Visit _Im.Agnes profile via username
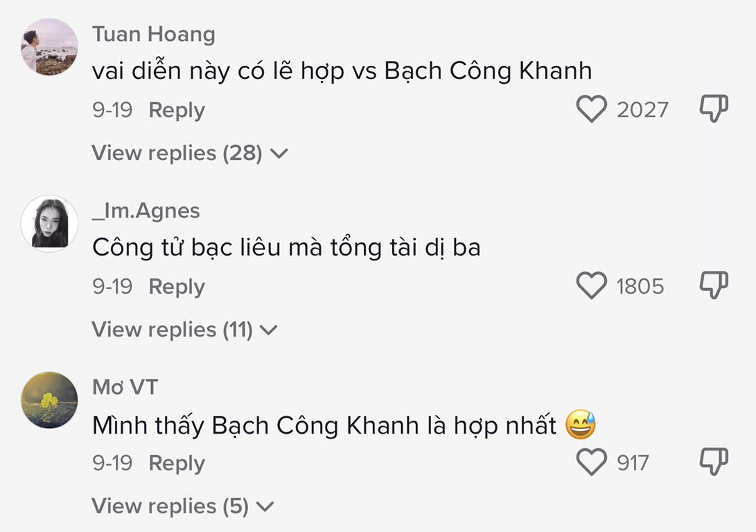756x532 pixels. [x=146, y=211]
